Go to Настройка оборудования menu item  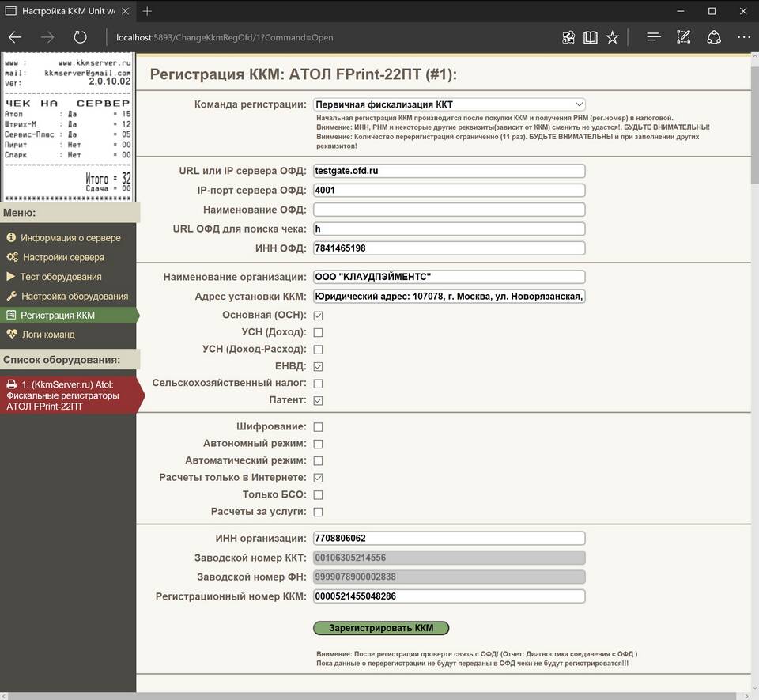74,296
